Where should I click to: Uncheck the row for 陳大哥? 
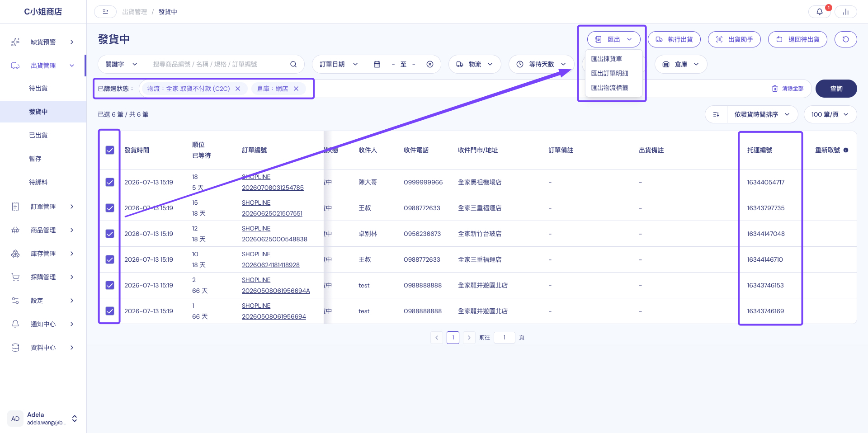pos(110,182)
